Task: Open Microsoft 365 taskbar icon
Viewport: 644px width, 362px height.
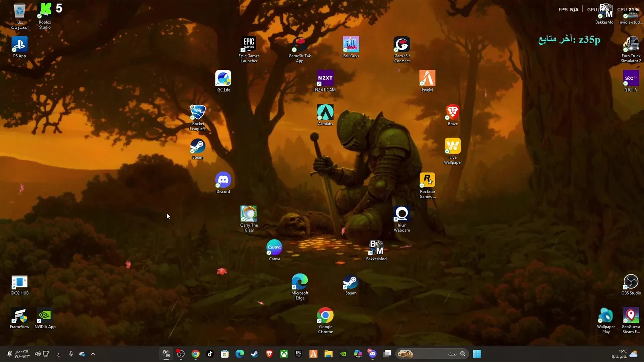Action: pos(358,354)
